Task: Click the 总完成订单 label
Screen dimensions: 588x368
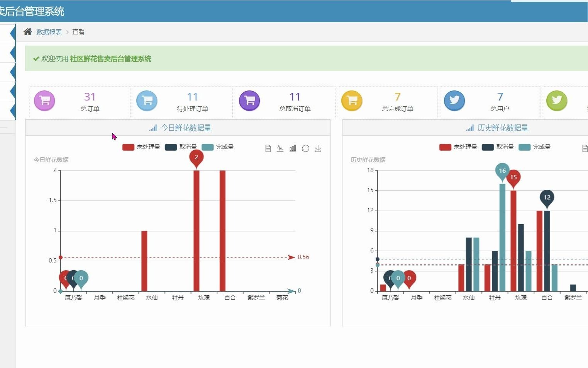Action: pyautogui.click(x=398, y=109)
